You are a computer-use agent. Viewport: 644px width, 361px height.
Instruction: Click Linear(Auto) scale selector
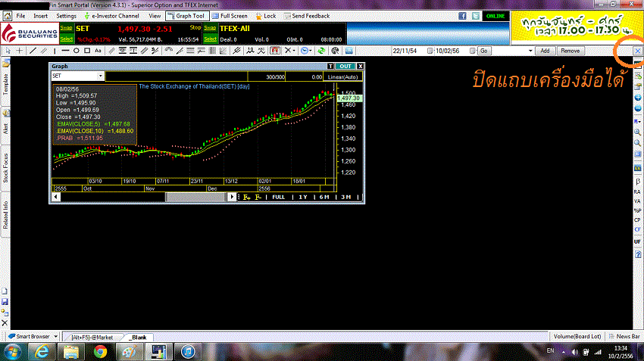342,76
